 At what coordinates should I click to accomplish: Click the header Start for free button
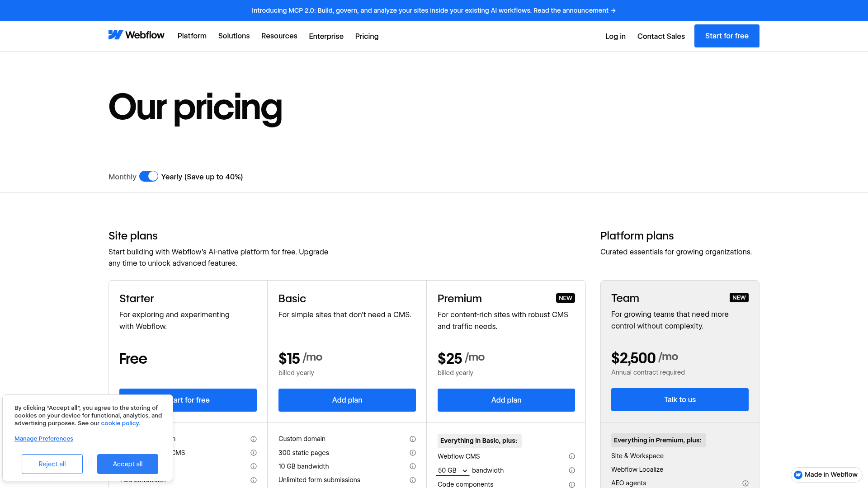727,36
